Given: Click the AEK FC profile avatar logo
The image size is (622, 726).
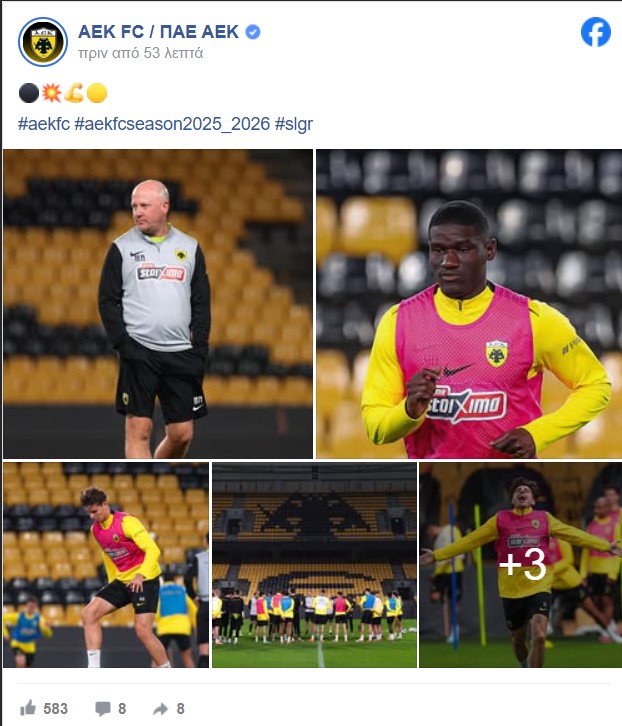Looking at the screenshot, I should 43,42.
